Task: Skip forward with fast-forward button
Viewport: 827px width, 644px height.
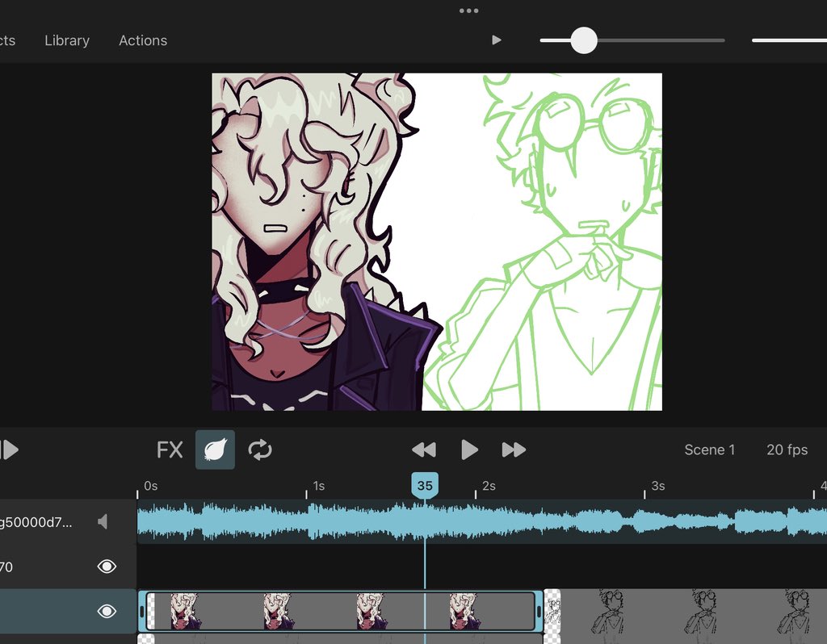Action: coord(514,450)
